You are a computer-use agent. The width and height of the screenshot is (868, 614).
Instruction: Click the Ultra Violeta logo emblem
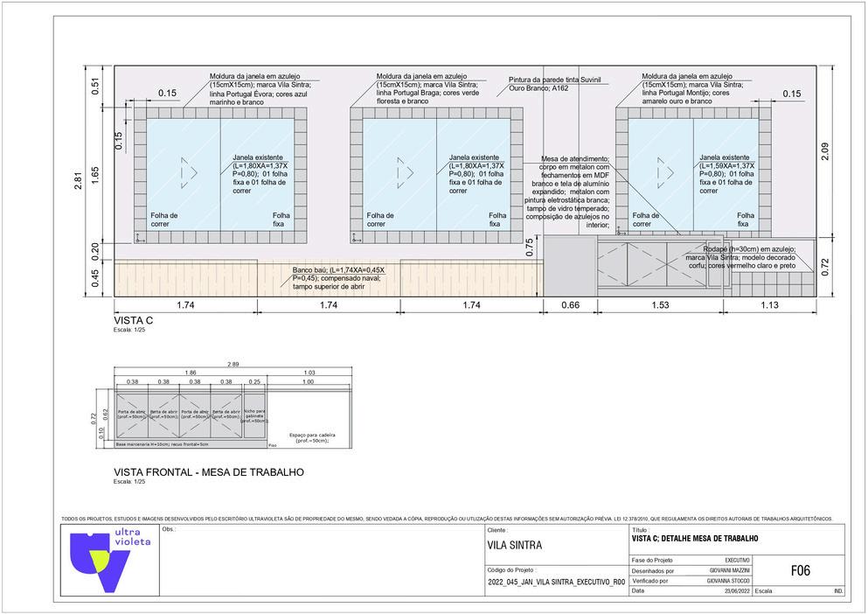100,562
